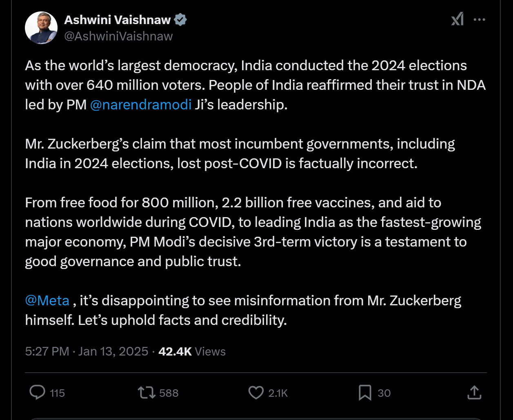The height and width of the screenshot is (420, 513).
Task: Click the blue verified badge
Action: point(180,20)
